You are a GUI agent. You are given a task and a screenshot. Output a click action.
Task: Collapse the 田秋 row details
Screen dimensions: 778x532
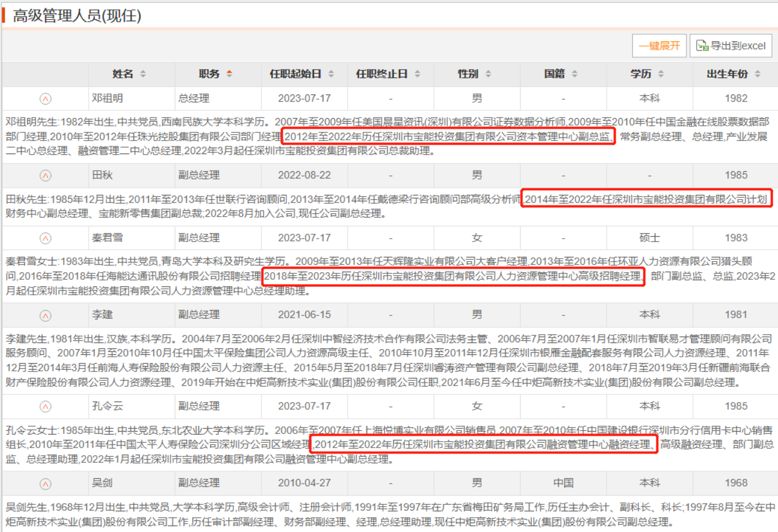point(45,175)
